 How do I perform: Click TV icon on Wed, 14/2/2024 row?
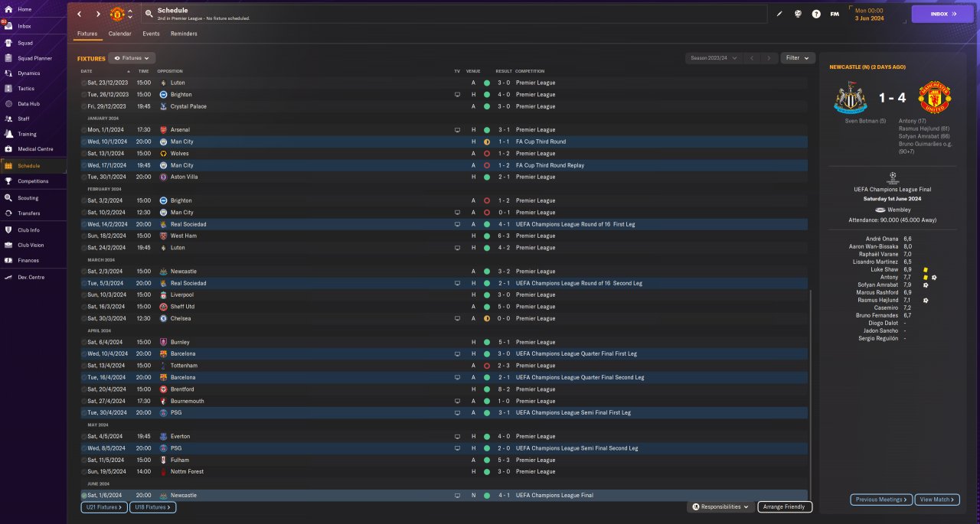(x=457, y=224)
